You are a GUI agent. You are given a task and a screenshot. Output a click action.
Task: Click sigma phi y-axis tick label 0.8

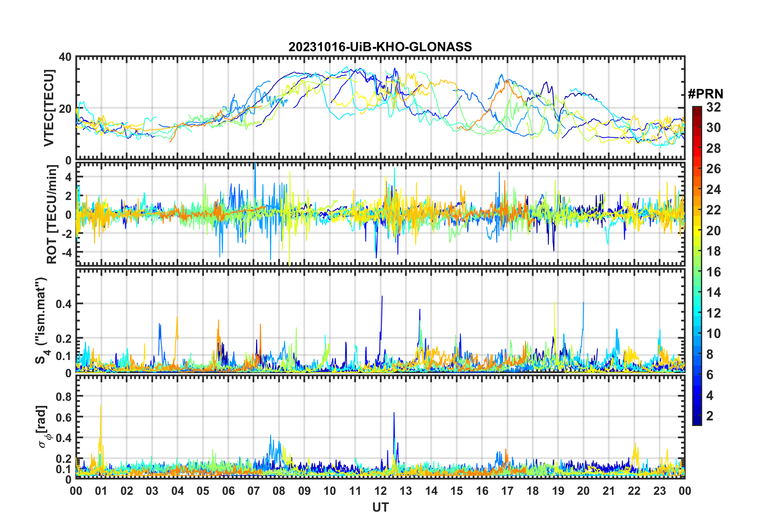64,396
